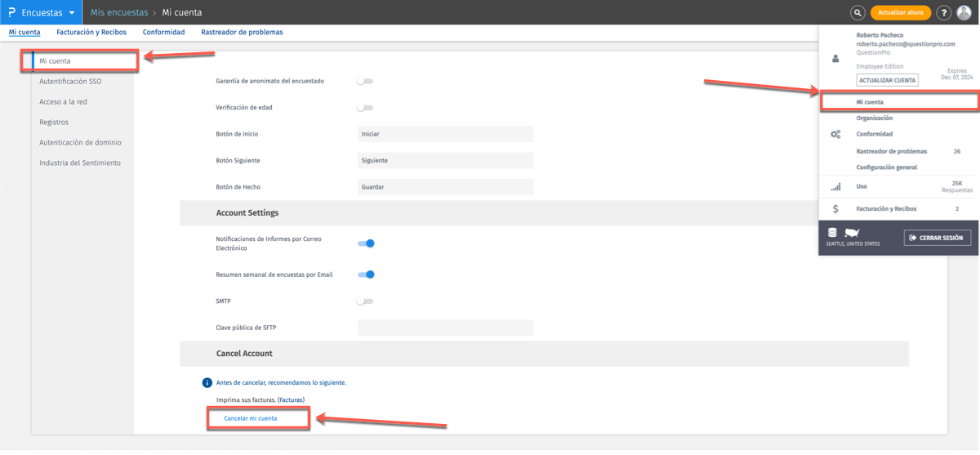The height and width of the screenshot is (455, 980).
Task: Click the blue info icon
Action: (x=207, y=382)
